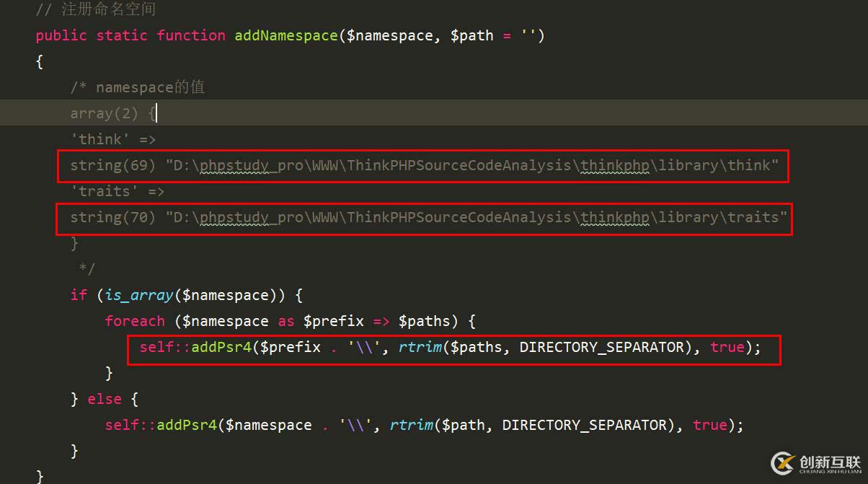Screen dimensions: 868x484
Task: Click the "$path = ''" default parameter
Action: point(494,35)
